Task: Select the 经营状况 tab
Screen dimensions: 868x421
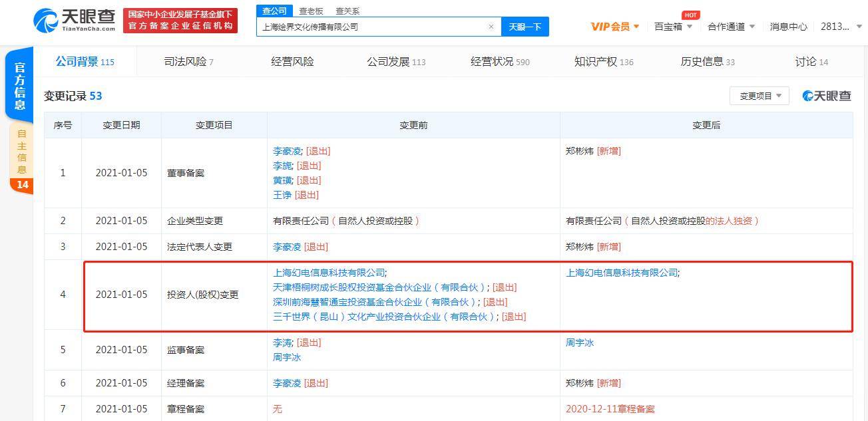Action: [500, 61]
